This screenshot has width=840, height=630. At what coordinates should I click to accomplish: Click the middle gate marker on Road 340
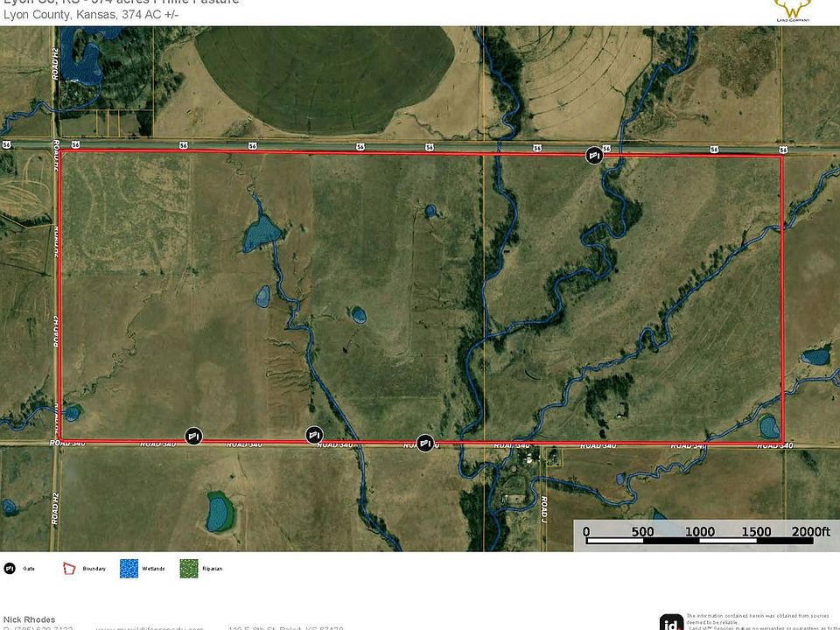(x=314, y=435)
